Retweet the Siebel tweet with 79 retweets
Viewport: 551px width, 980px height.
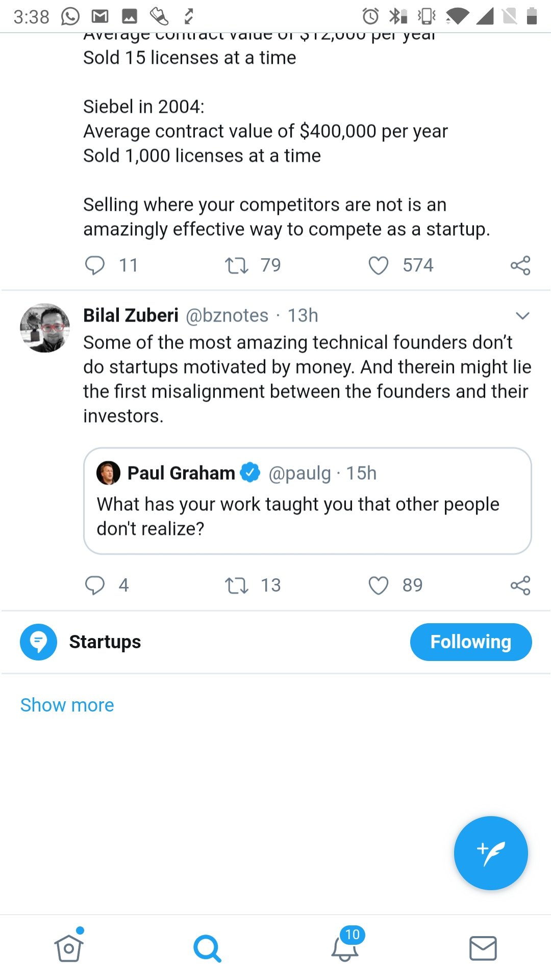click(237, 265)
